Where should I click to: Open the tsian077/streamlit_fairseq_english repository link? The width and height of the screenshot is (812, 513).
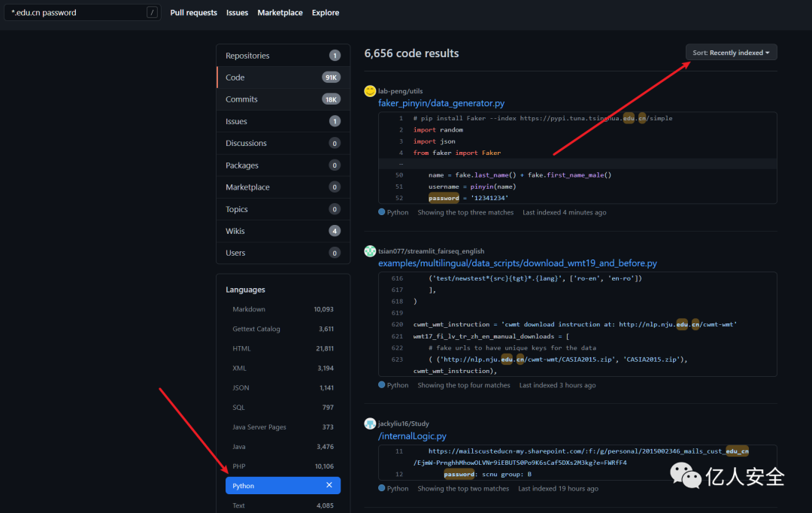(x=431, y=251)
